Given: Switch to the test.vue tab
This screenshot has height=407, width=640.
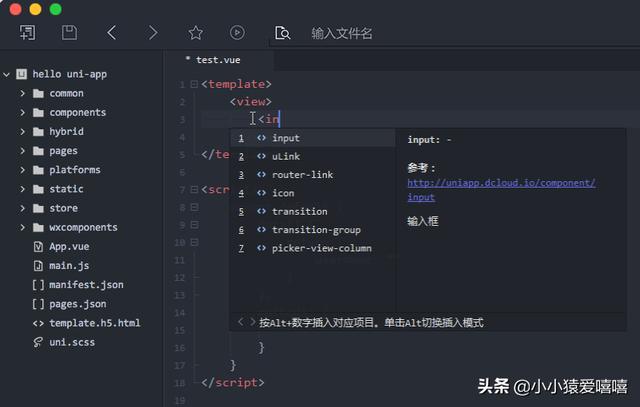Looking at the screenshot, I should pyautogui.click(x=218, y=60).
